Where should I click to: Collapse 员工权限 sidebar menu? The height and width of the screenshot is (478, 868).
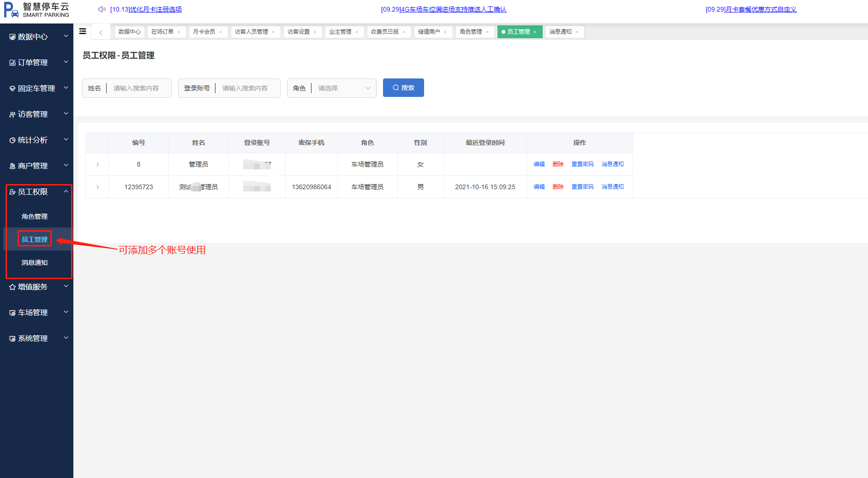(36, 191)
